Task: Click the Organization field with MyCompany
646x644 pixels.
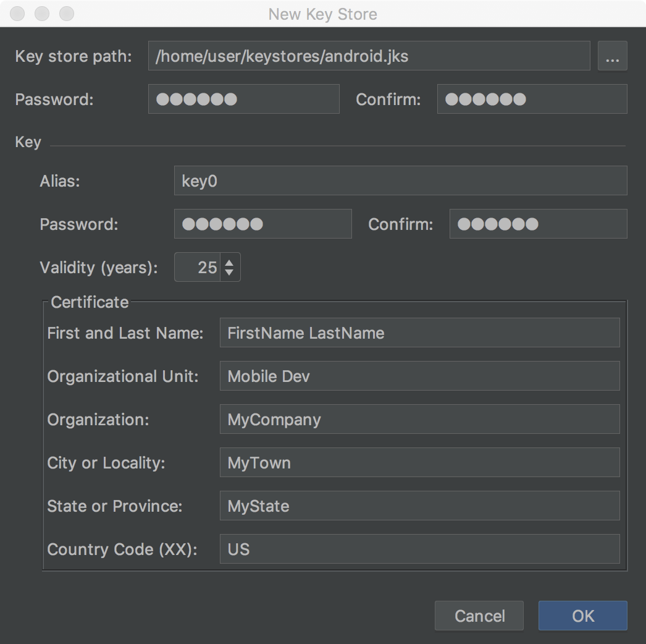Action: [x=419, y=419]
